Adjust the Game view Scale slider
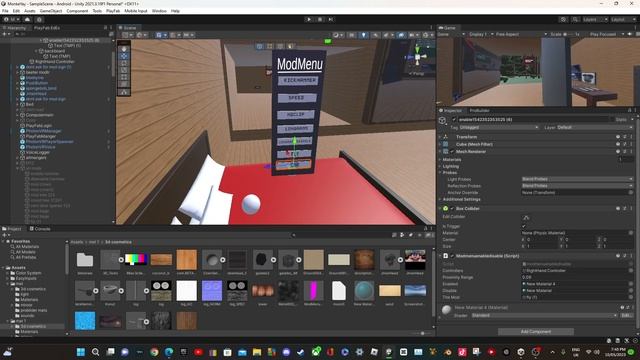 point(567,34)
